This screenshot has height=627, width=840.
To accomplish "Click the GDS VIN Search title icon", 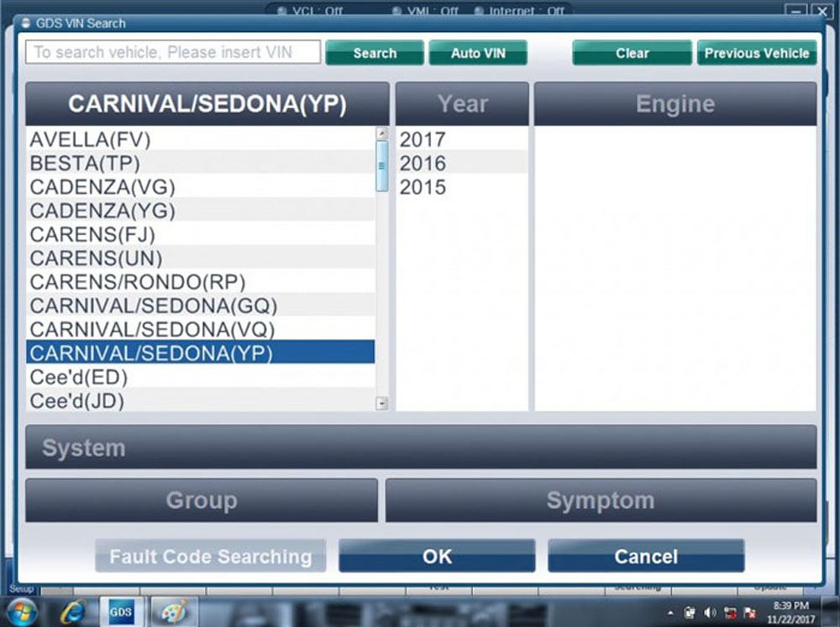I will (26, 23).
